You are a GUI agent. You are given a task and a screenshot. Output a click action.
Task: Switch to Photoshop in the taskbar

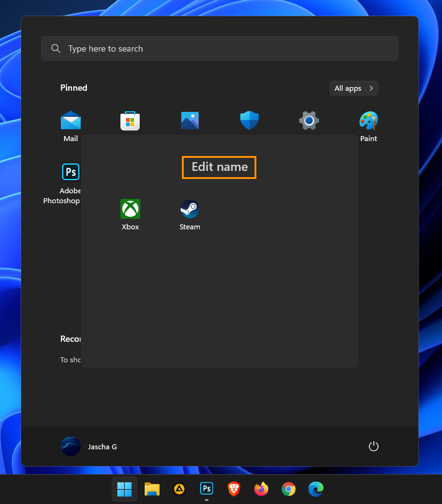click(206, 489)
